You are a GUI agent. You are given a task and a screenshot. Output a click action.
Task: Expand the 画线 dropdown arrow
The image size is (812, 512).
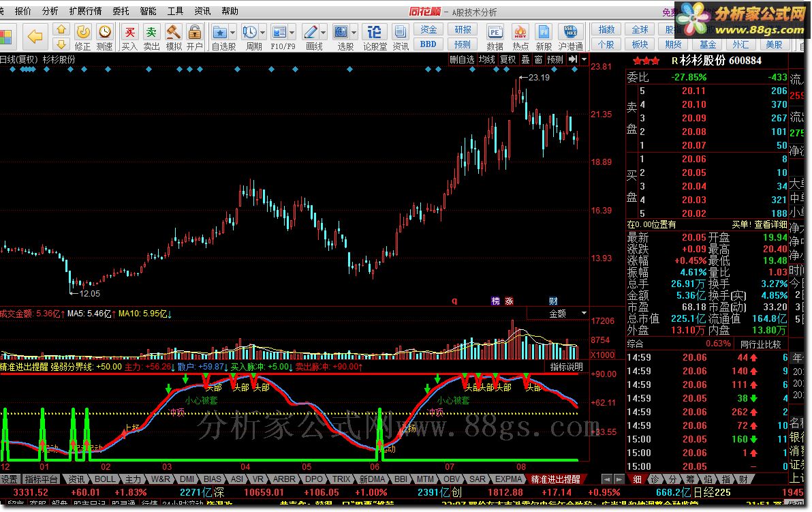pyautogui.click(x=323, y=33)
